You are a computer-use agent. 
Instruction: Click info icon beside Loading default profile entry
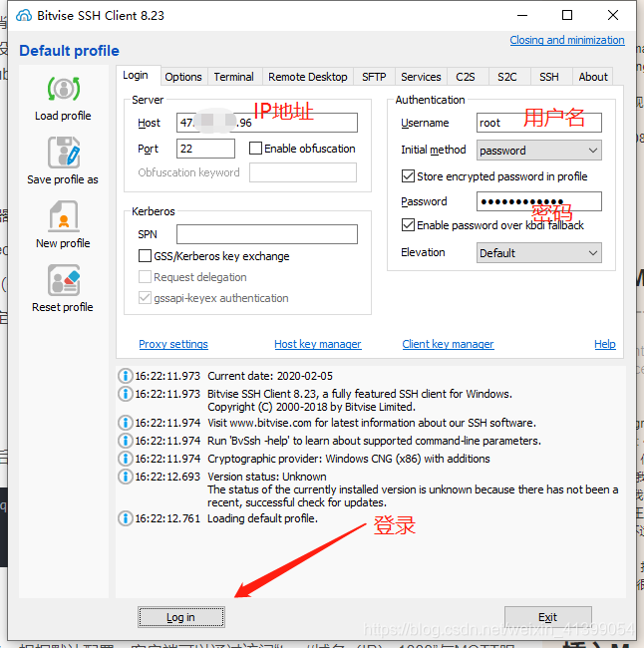[x=126, y=518]
